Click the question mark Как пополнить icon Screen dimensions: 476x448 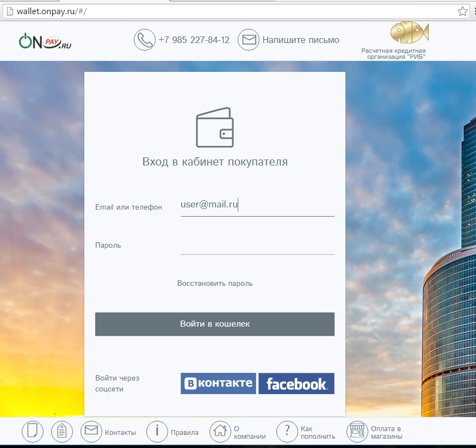287,432
